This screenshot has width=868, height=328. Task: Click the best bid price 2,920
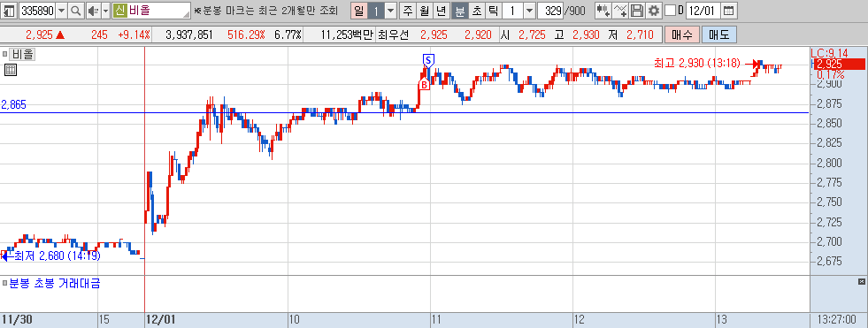click(x=479, y=34)
